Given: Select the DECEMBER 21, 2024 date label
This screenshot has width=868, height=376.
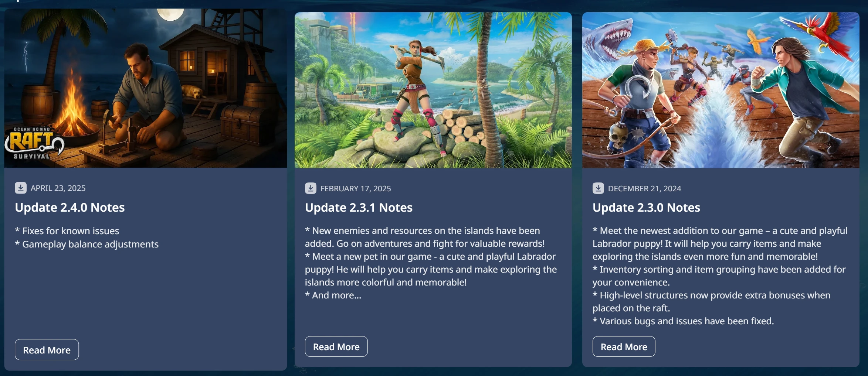Looking at the screenshot, I should (644, 188).
